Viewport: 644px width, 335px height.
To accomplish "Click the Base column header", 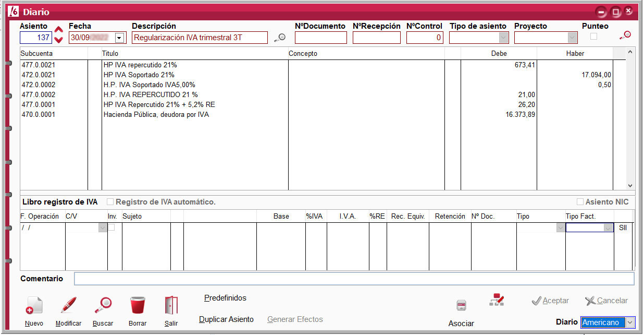I will [x=281, y=217].
